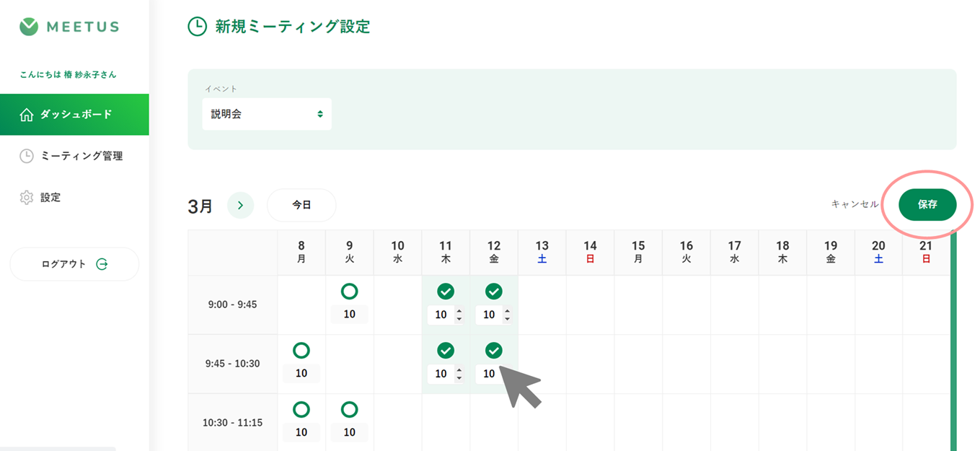Click the logout arrow icon
Image resolution: width=980 pixels, height=451 pixels.
click(102, 264)
